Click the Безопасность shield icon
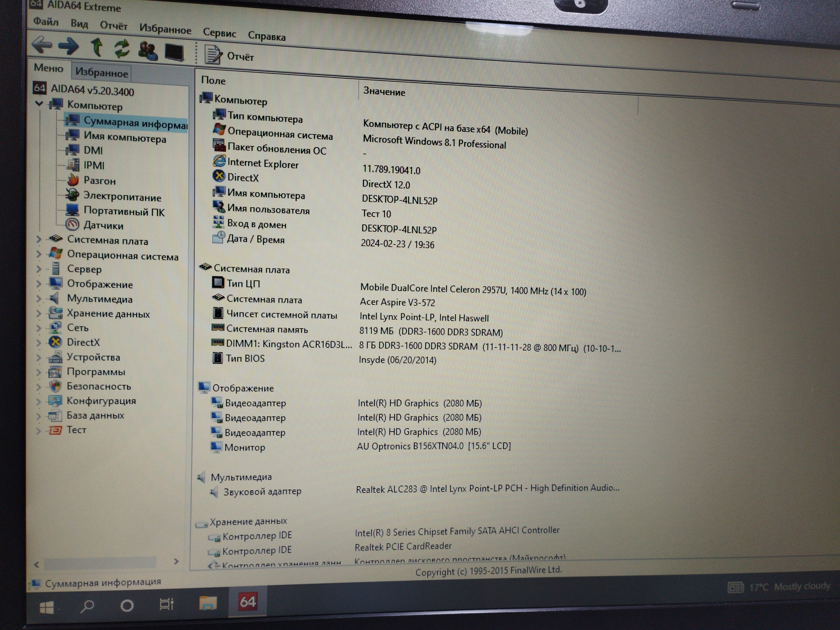The width and height of the screenshot is (840, 630). [55, 386]
